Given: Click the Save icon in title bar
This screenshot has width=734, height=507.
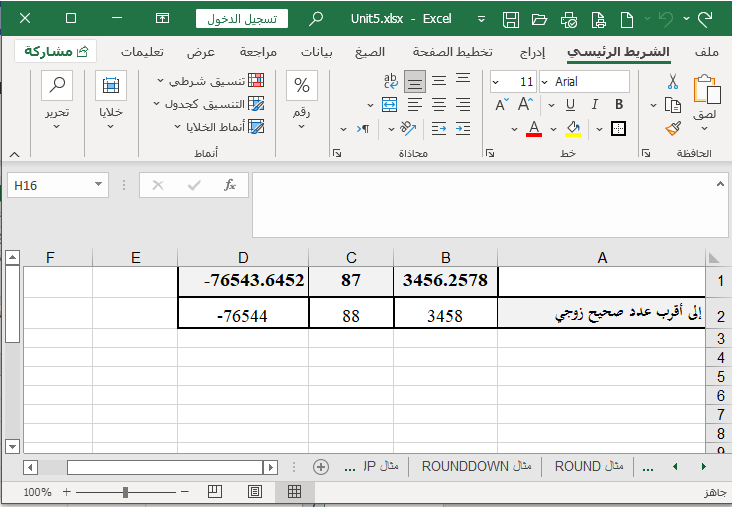Looking at the screenshot, I should [511, 19].
